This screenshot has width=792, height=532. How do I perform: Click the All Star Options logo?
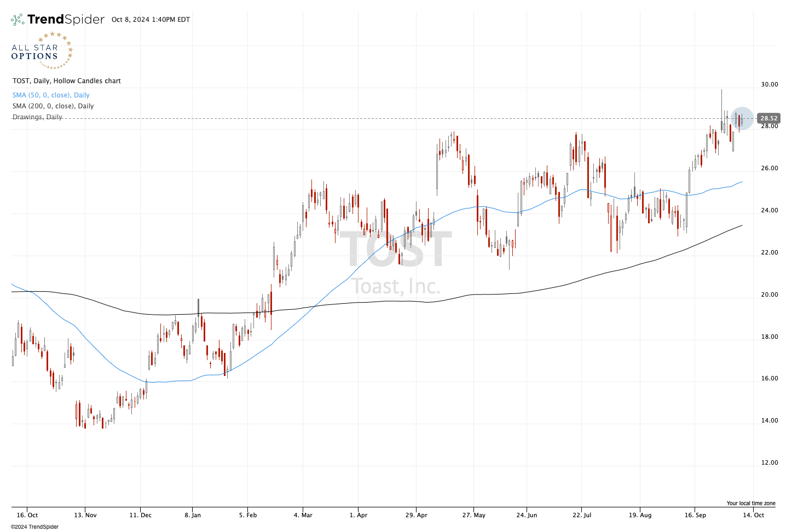coord(42,51)
